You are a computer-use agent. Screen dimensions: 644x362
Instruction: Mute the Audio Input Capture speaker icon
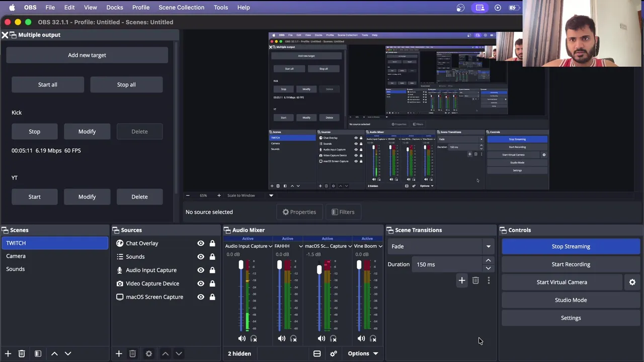tap(242, 338)
